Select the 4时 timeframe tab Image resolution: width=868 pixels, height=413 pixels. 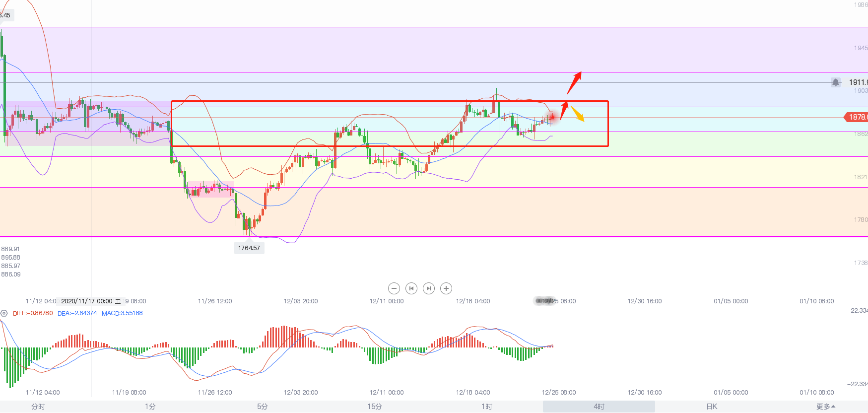pyautogui.click(x=599, y=407)
